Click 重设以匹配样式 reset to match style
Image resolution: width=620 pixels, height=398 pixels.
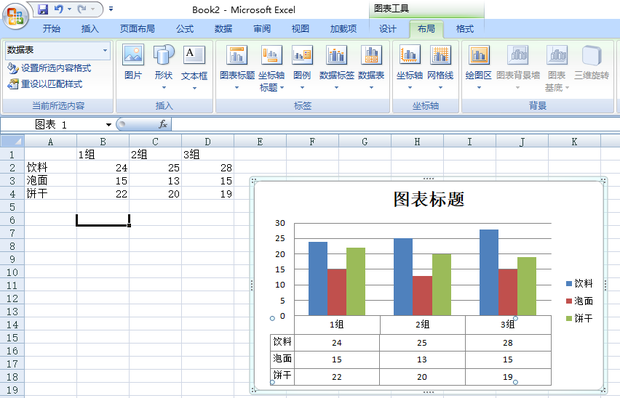coord(45,84)
